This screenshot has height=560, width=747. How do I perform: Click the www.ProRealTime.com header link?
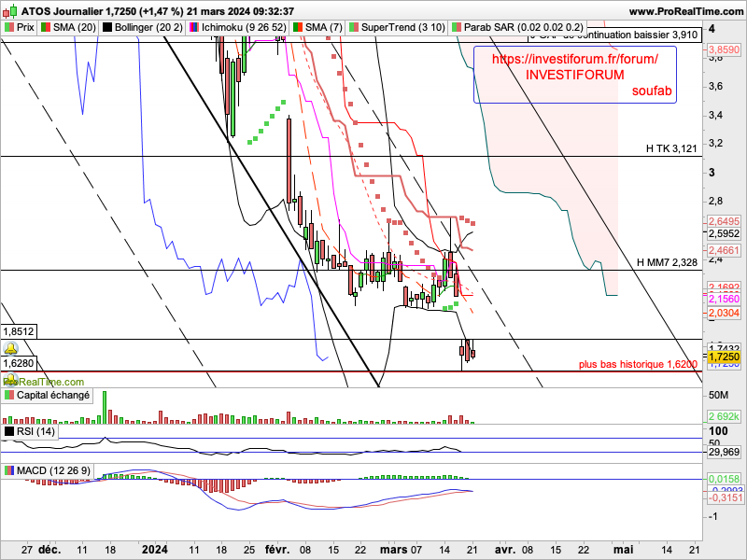(x=684, y=10)
